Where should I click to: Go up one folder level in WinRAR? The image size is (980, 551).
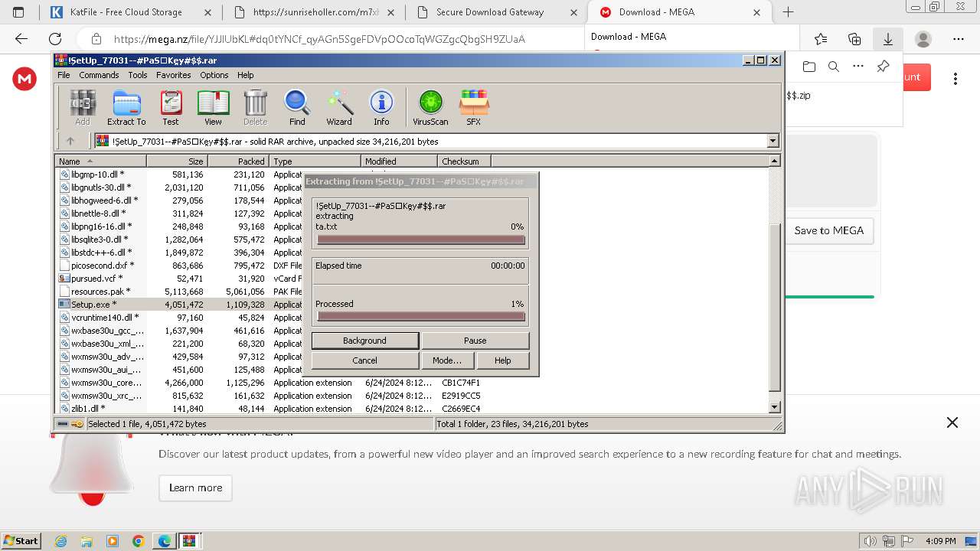[x=70, y=141]
